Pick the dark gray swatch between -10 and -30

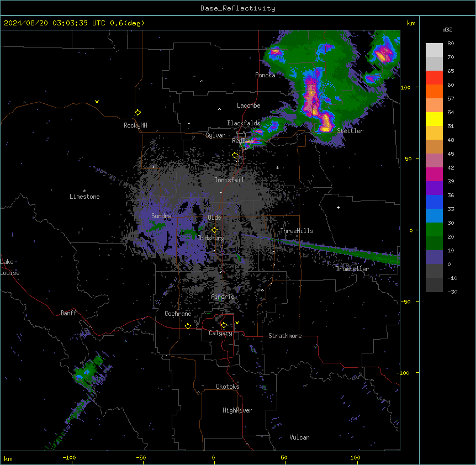(x=434, y=285)
